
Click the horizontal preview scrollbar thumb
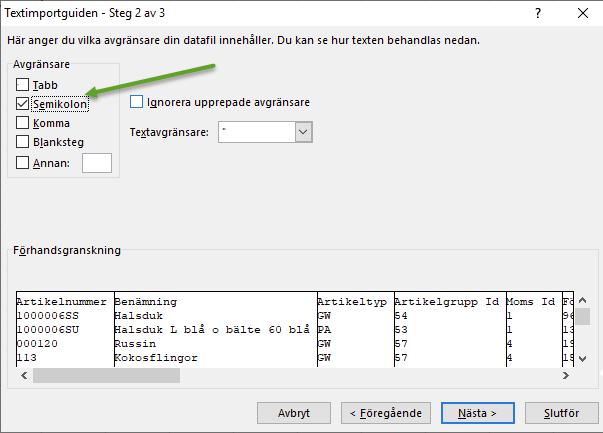(105, 376)
